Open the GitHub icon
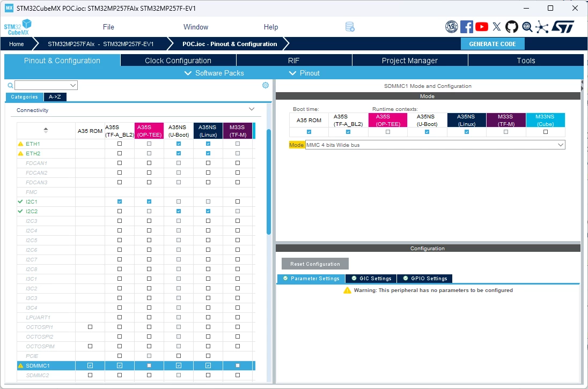Screen dimensions: 588x389 click(511, 27)
